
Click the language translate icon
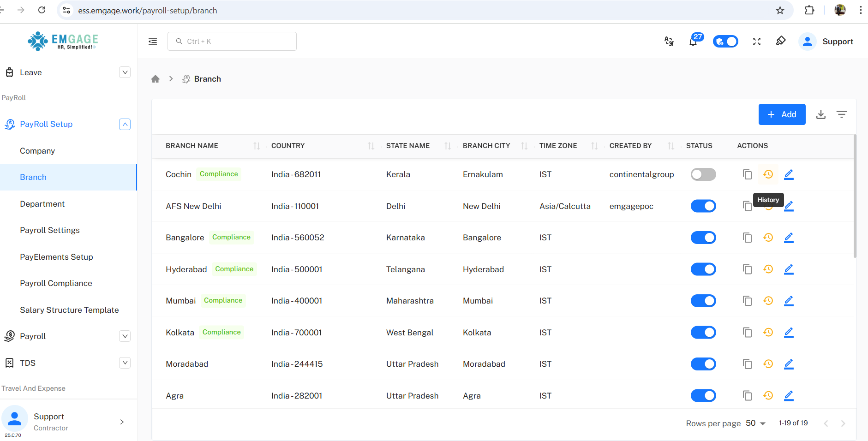pyautogui.click(x=669, y=42)
